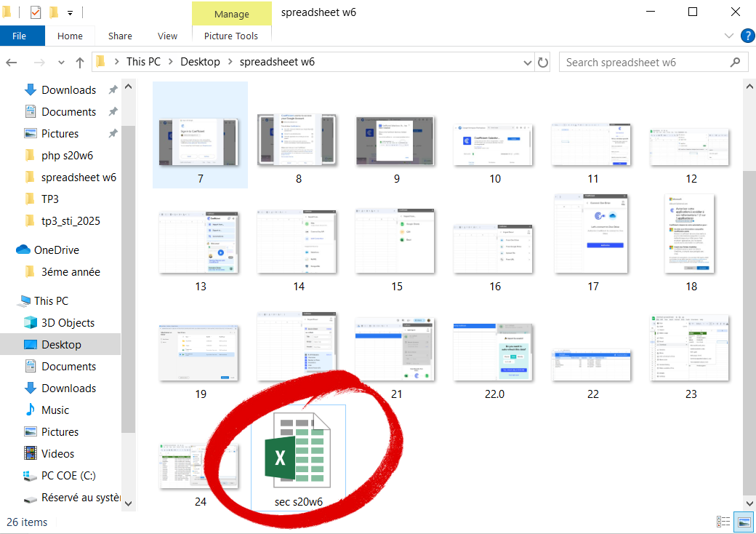This screenshot has width=756, height=534.
Task: Select the Picture Tools tab
Action: click(231, 36)
